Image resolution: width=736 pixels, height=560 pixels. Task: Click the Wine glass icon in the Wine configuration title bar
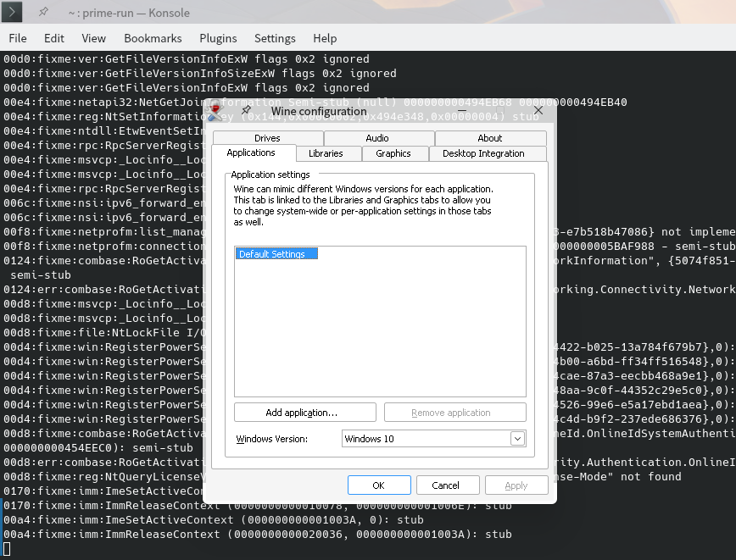[215, 111]
